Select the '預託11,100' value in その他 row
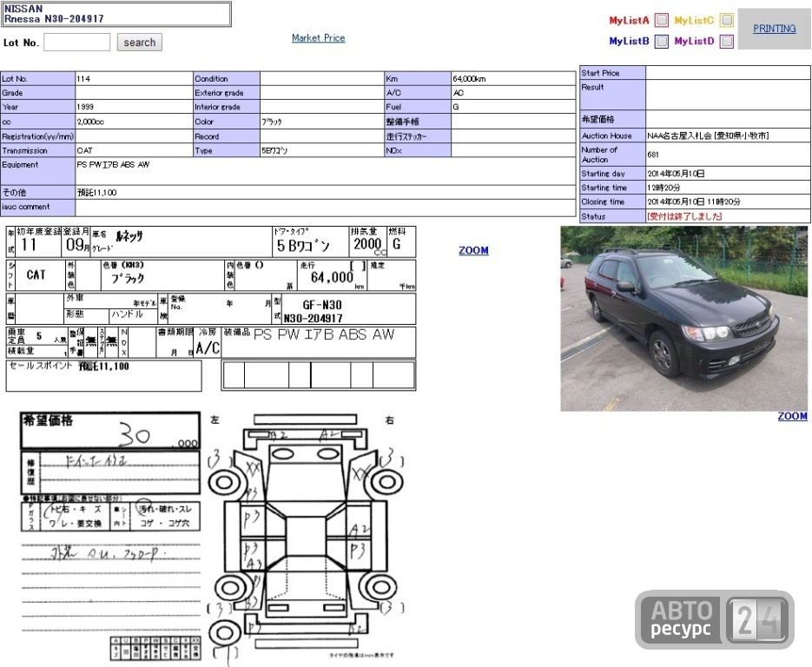The image size is (812, 667). pyautogui.click(x=97, y=193)
